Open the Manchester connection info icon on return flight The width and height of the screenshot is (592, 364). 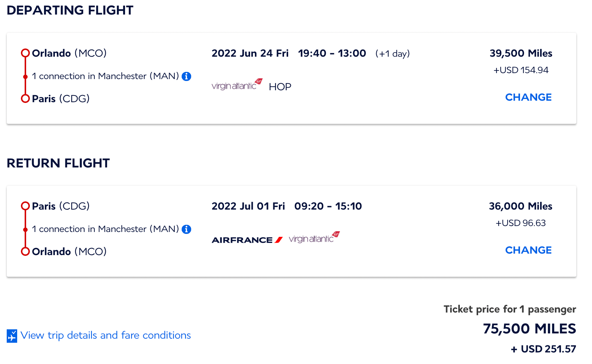187,229
